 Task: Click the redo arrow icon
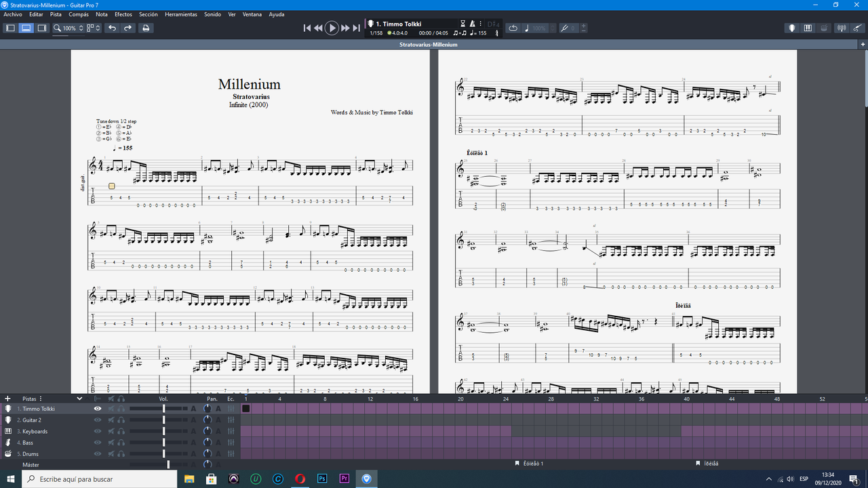127,28
